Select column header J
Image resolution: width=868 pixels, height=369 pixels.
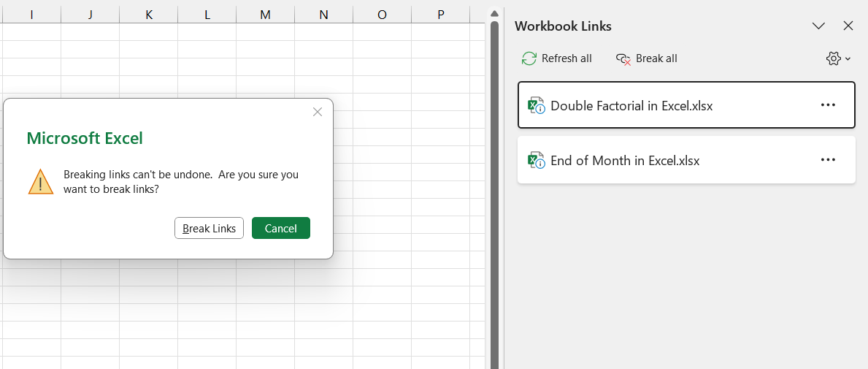pos(91,15)
